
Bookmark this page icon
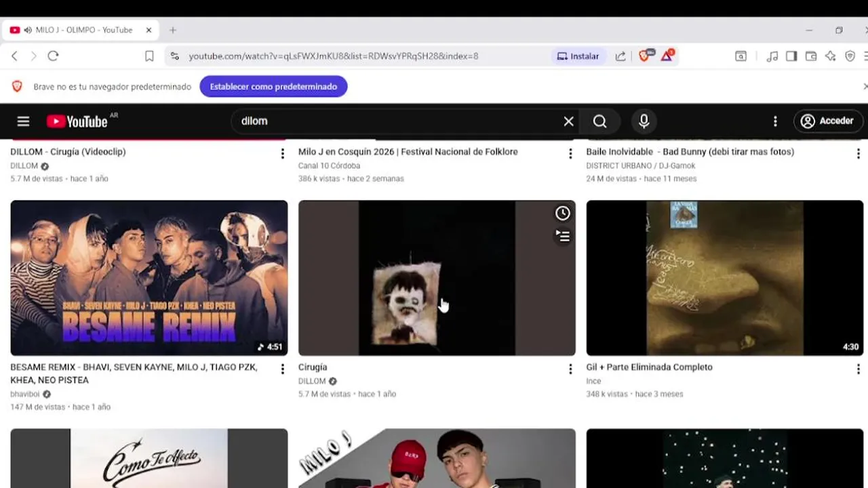(x=149, y=56)
